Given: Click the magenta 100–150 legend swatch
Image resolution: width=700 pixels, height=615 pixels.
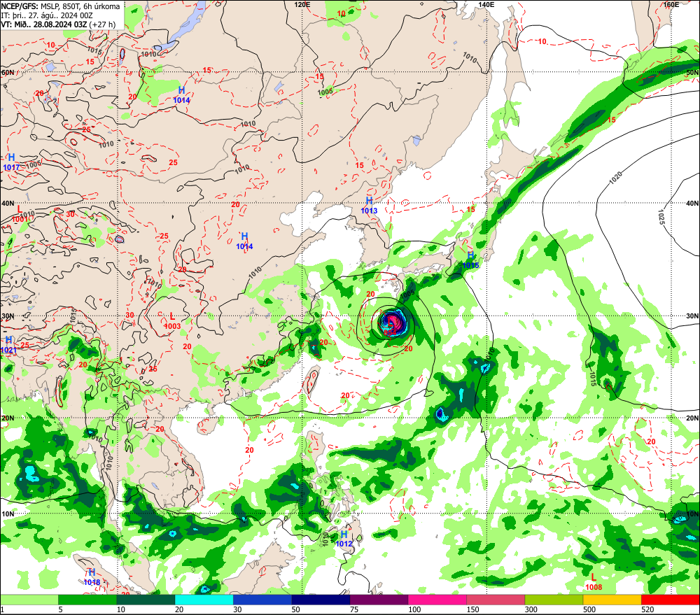Looking at the screenshot, I should tap(437, 600).
